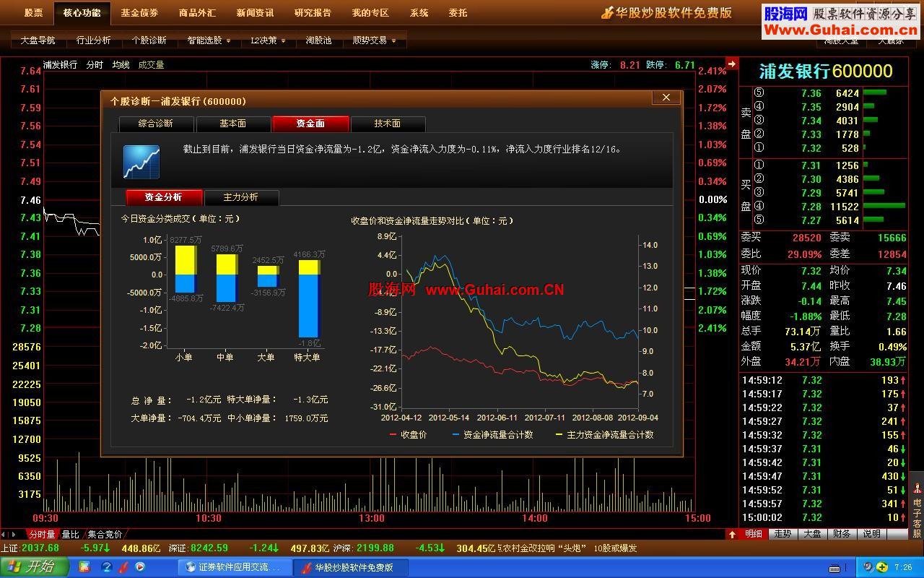Click the 沪深 2199.88 index in status bar
The image size is (924, 578).
click(x=364, y=548)
